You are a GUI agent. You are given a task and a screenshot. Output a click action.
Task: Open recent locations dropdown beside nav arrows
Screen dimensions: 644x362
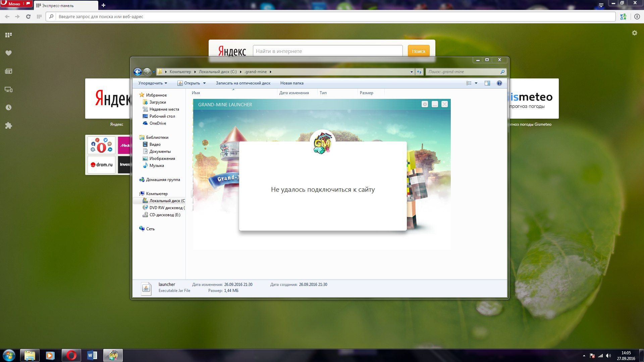coord(154,72)
